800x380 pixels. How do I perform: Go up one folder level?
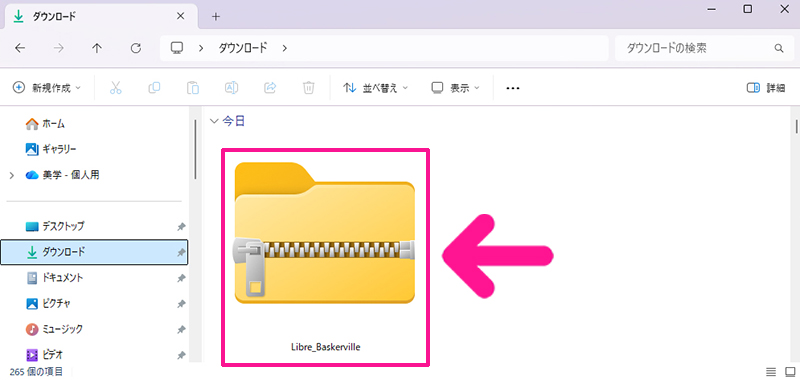(97, 48)
